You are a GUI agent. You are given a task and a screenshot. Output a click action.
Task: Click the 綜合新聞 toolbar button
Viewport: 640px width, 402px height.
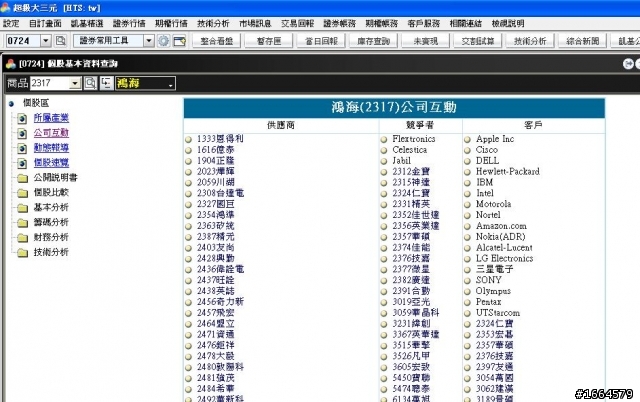click(582, 41)
